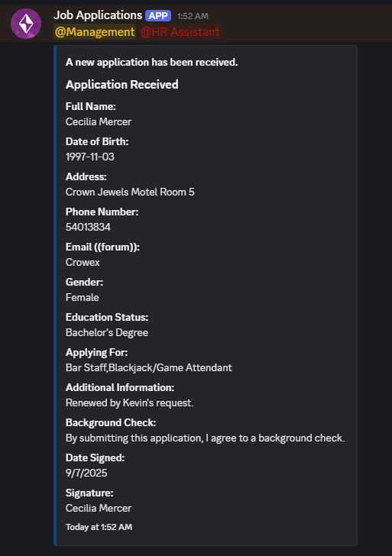Click the signature Cecilia Mercer at bottom

99,508
